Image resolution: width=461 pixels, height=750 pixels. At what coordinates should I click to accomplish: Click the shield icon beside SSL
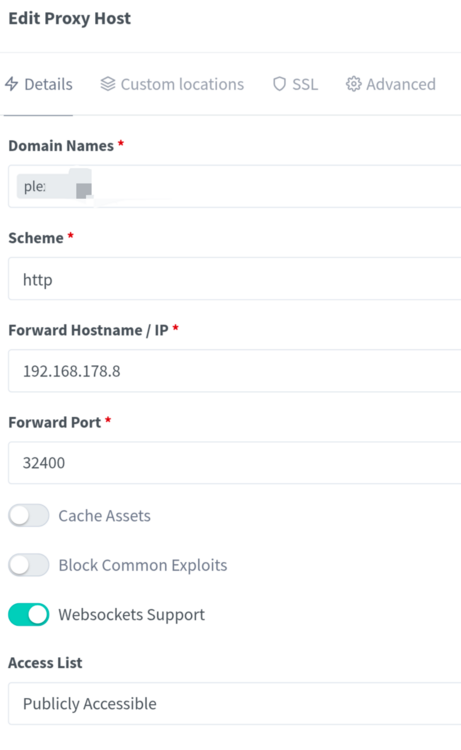tap(279, 84)
